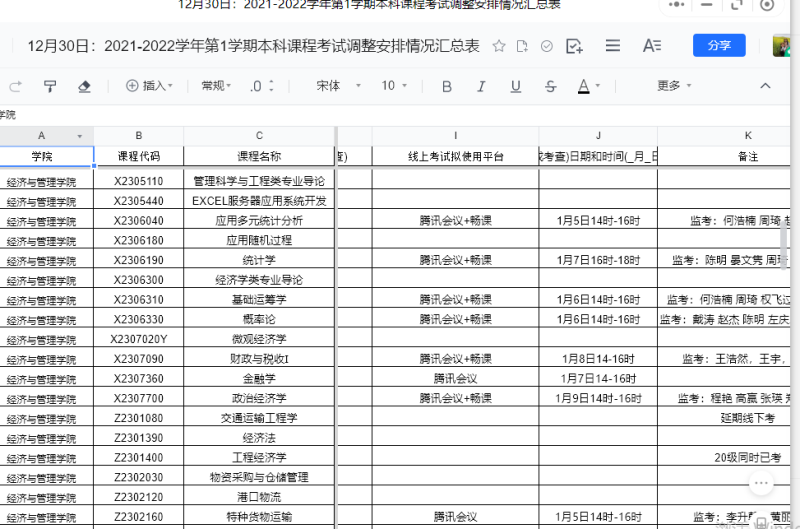Select the cell containing 统计学
The image size is (800, 529).
pyautogui.click(x=259, y=260)
